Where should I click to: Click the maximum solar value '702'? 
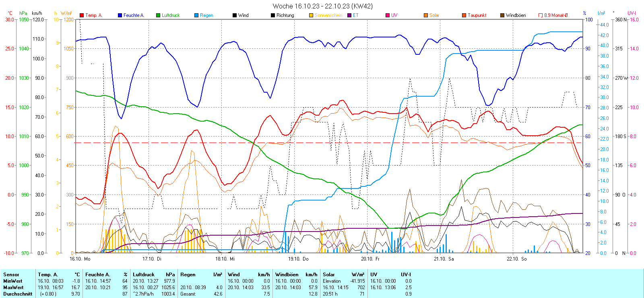(x=361, y=288)
